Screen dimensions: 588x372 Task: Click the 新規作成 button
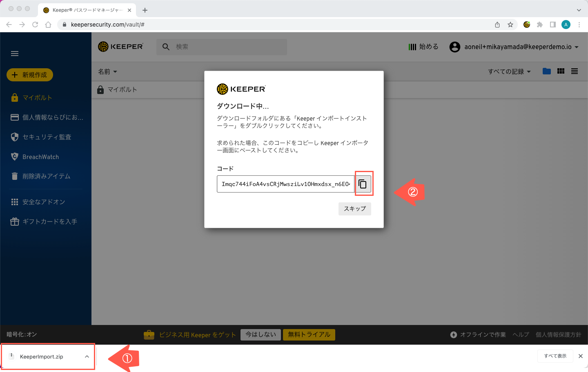[30, 75]
